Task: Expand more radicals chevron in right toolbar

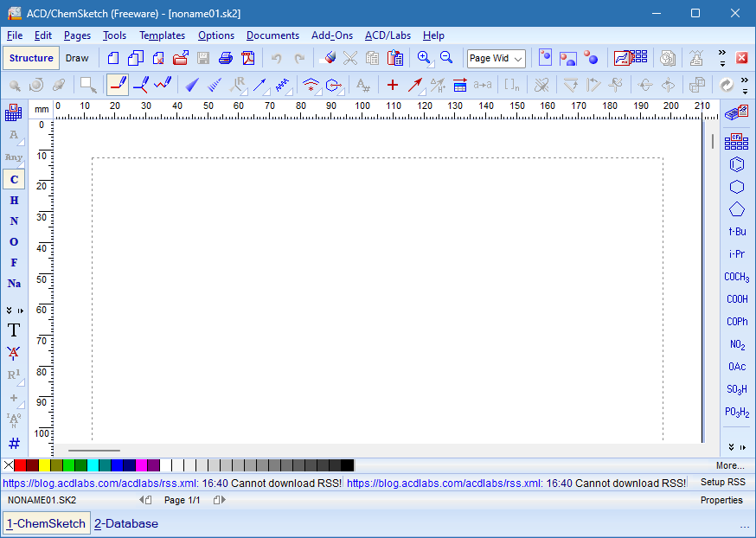Action: point(732,447)
